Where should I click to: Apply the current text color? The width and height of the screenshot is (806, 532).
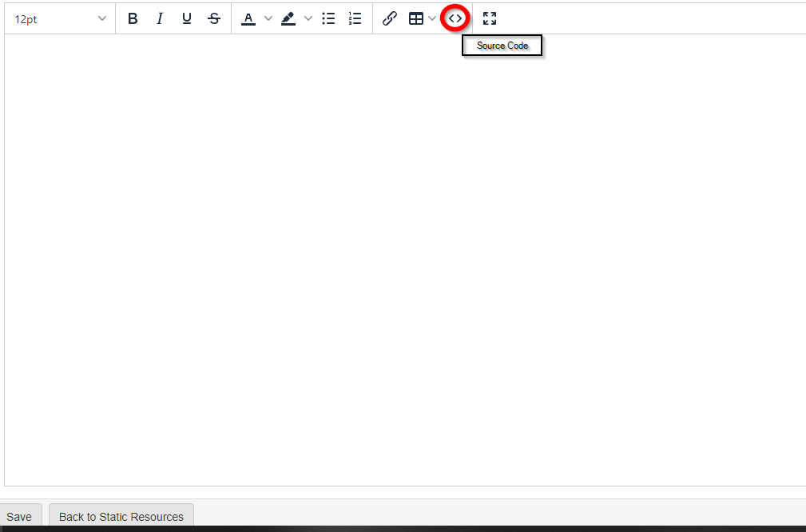[248, 18]
